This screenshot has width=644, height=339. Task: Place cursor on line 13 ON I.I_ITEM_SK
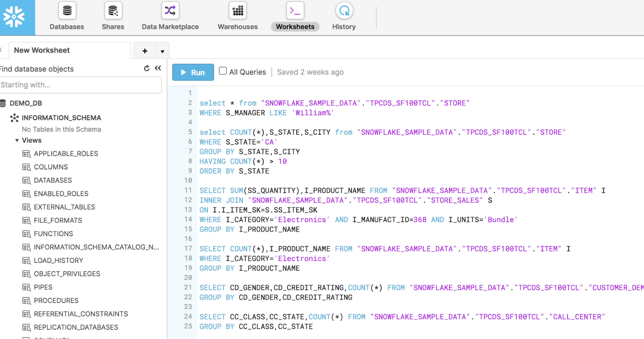(258, 210)
